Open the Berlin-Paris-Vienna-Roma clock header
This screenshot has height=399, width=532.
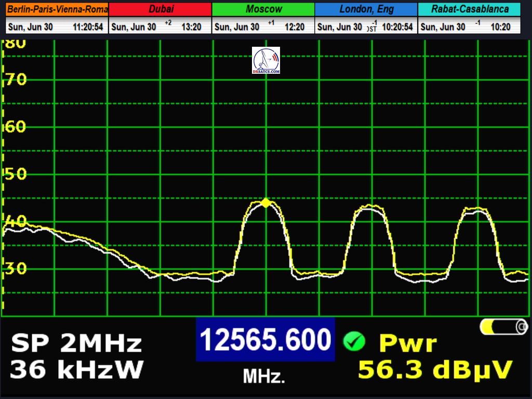pyautogui.click(x=57, y=9)
